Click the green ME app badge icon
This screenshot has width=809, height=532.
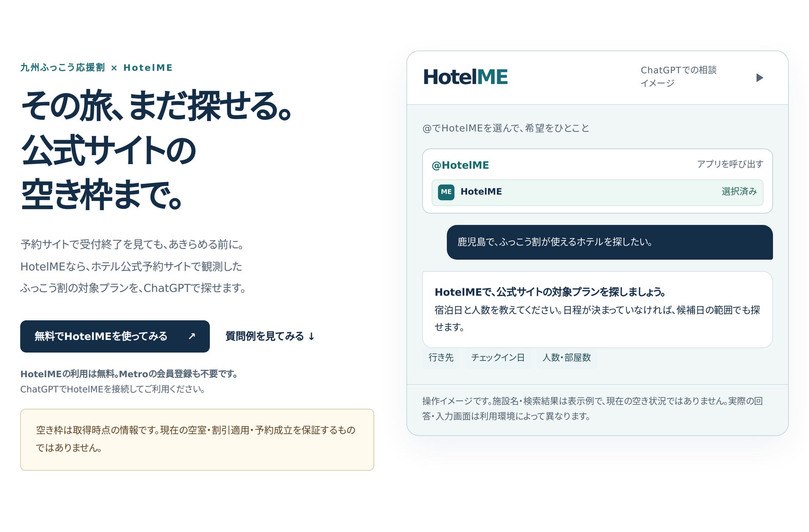(446, 192)
